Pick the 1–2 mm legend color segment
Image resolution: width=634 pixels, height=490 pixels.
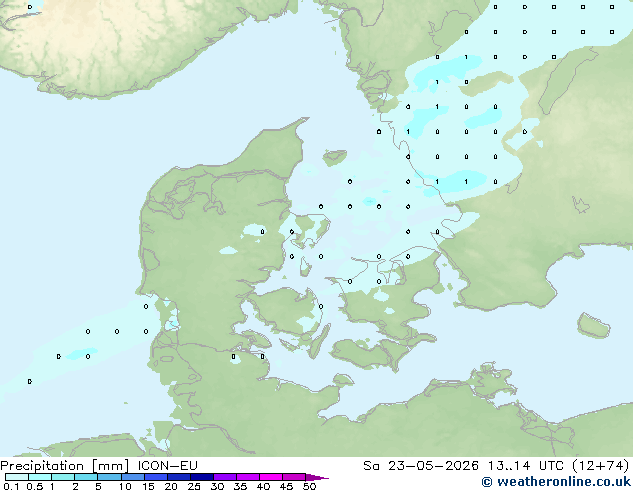point(63,477)
